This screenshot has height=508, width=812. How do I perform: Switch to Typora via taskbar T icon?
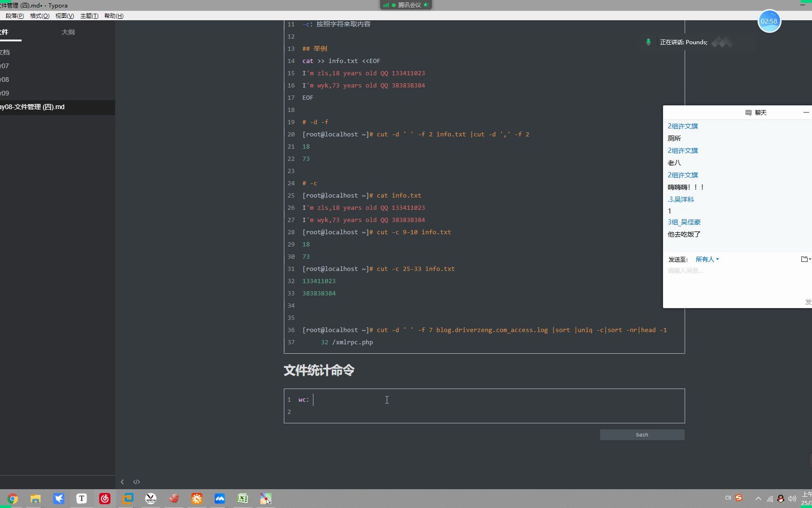click(82, 499)
